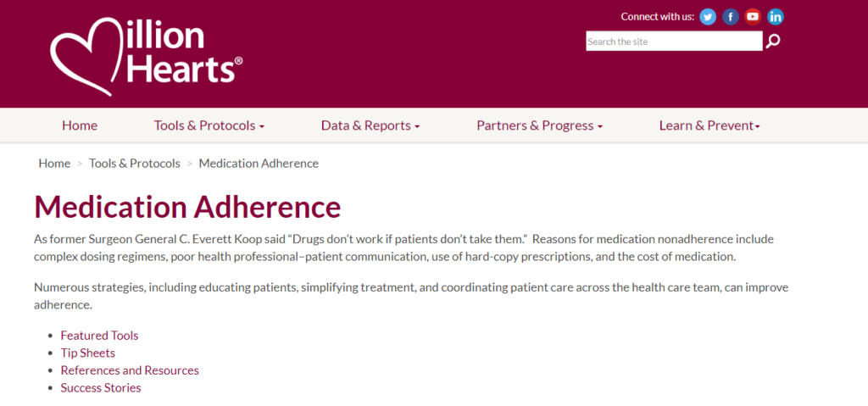Image resolution: width=868 pixels, height=406 pixels.
Task: Click the magnifying glass search icon
Action: 773,41
